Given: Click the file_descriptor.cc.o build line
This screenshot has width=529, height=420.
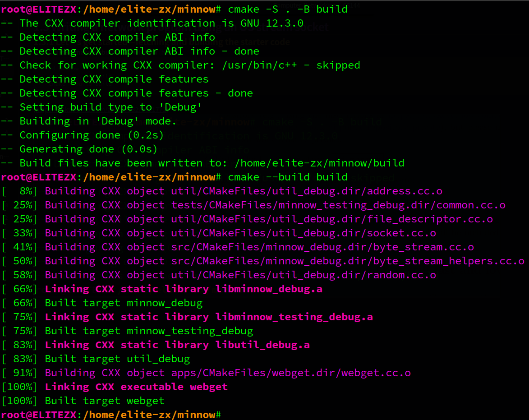Looking at the screenshot, I should point(247,219).
